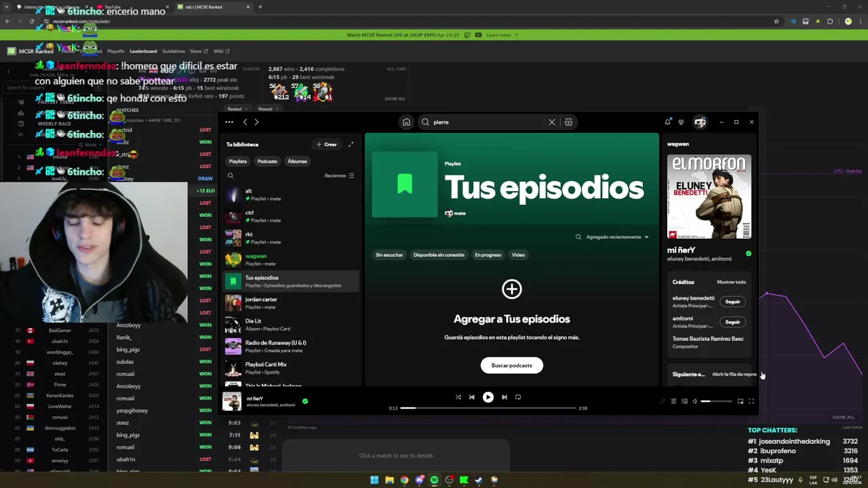This screenshot has height=488, width=868.
Task: Open a new browser tab
Action: click(x=260, y=7)
